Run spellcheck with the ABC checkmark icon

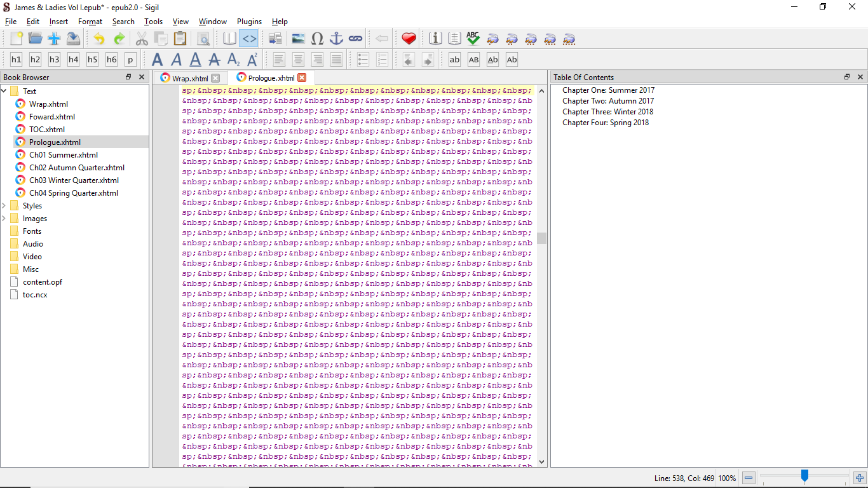point(473,39)
